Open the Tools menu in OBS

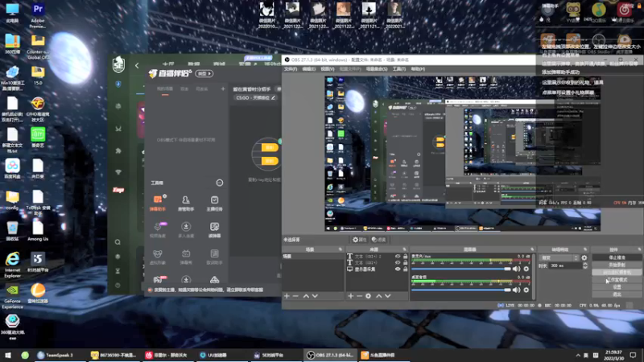tap(398, 69)
